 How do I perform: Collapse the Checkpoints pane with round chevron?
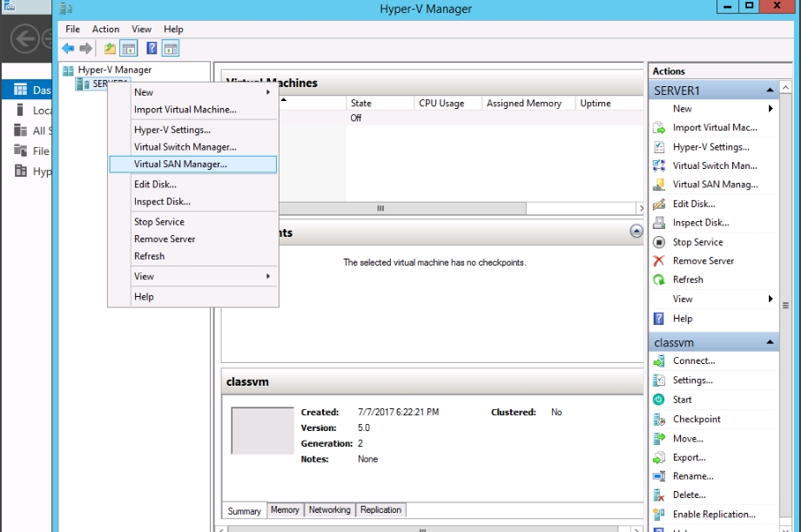coord(636,232)
